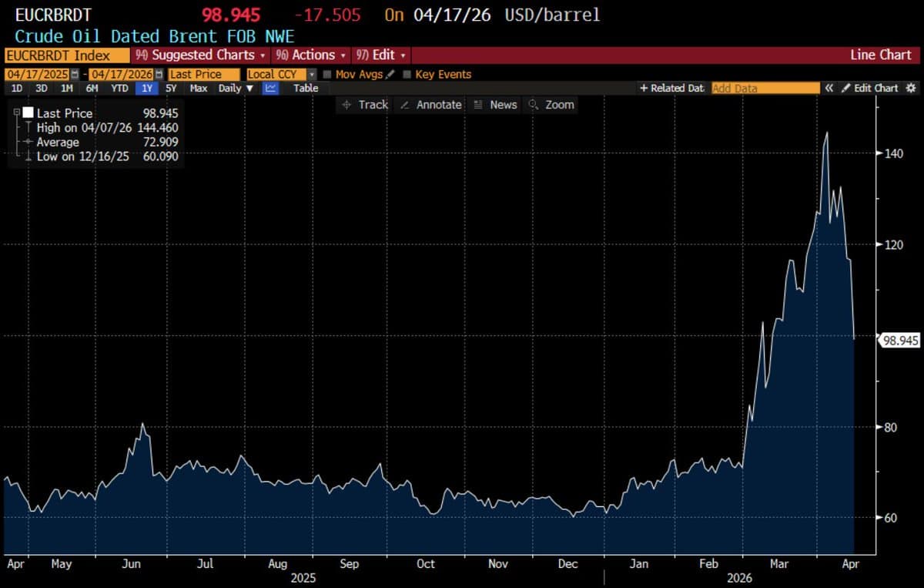The width and height of the screenshot is (924, 588).
Task: Expand the Daily periodicity dropdown
Action: [x=236, y=89]
